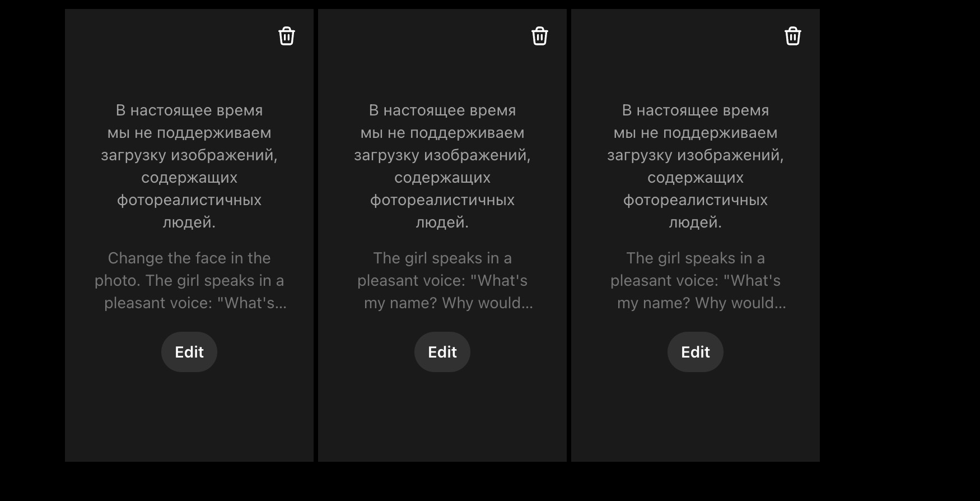Delete the middle card using its trash icon
The height and width of the screenshot is (501, 980).
540,36
